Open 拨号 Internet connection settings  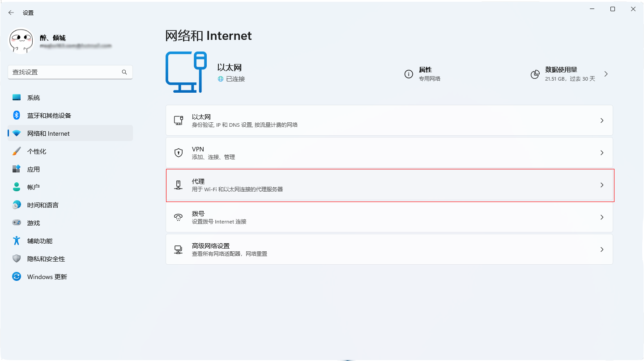389,217
